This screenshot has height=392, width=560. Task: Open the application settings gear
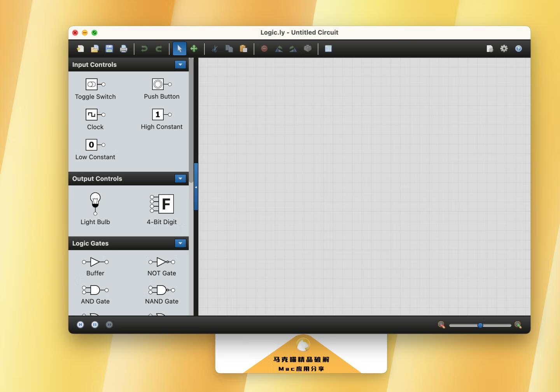click(x=504, y=49)
